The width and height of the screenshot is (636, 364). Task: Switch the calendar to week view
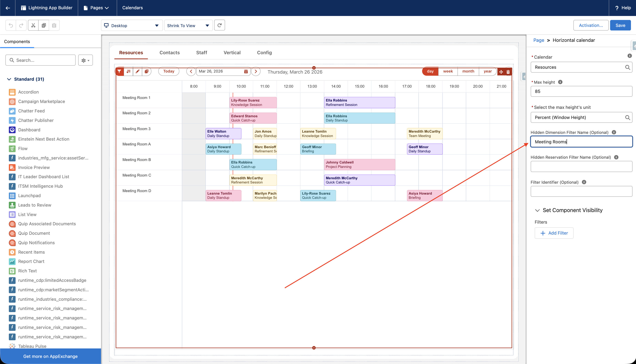[448, 71]
